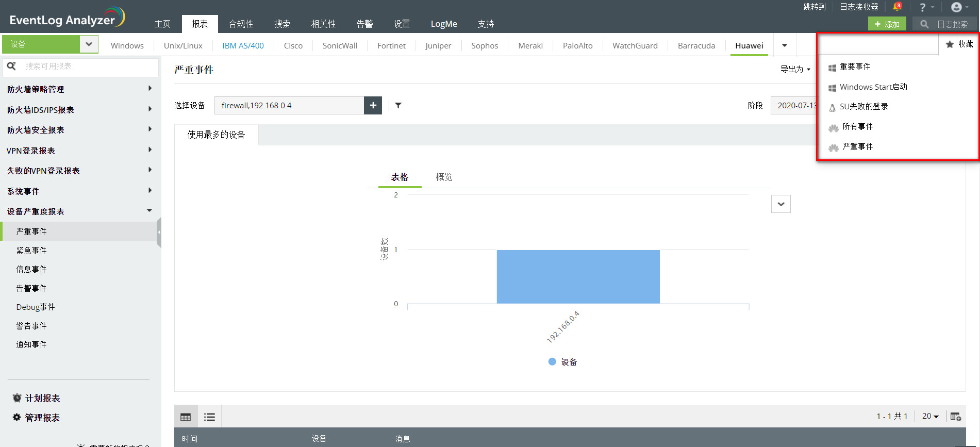Viewport: 980px width, 447px height.
Task: Open 警告事件 report
Action: [x=31, y=326]
